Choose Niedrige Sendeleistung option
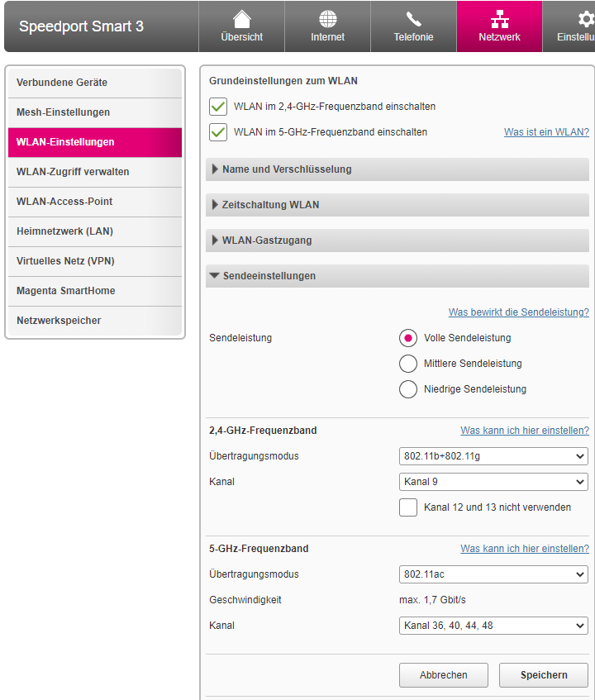 pos(408,389)
